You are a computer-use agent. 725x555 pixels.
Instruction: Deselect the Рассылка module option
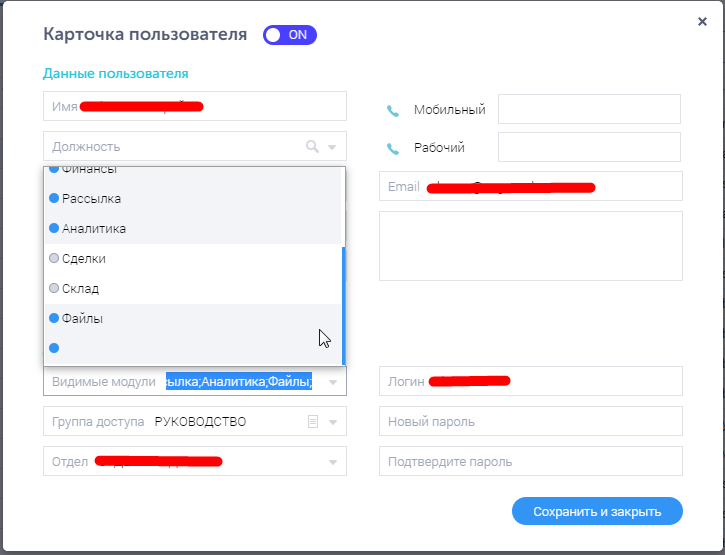click(x=91, y=199)
